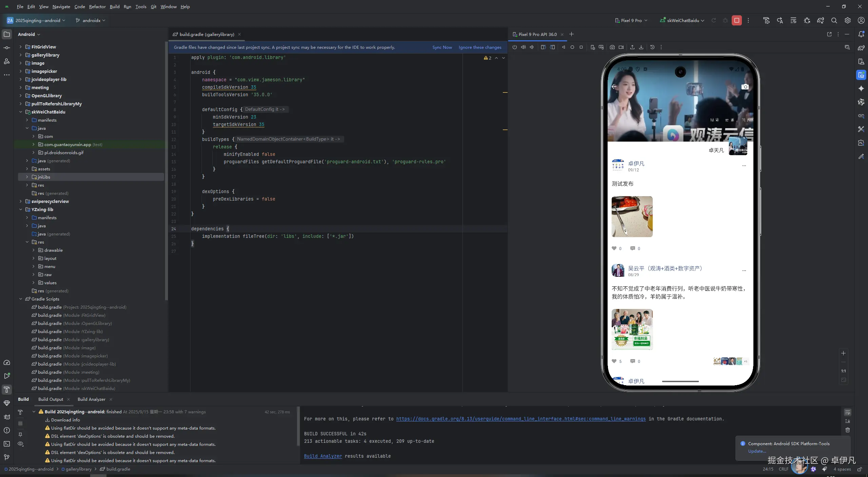Click the Sync Now link
The width and height of the screenshot is (868, 477).
(x=442, y=47)
